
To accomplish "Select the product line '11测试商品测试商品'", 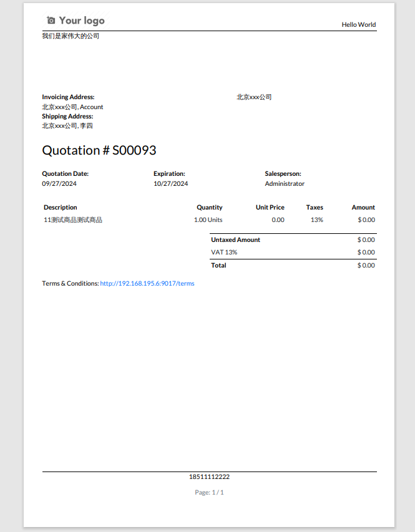I will tap(73, 220).
